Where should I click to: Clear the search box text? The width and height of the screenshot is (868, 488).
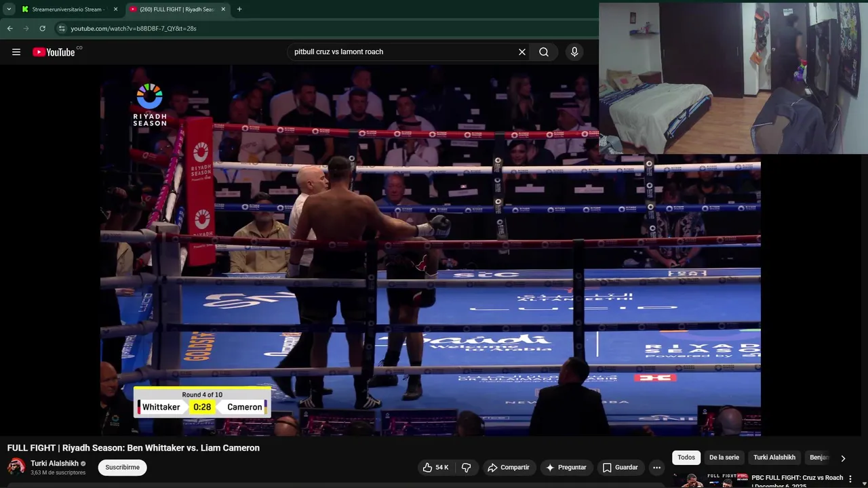(x=522, y=52)
